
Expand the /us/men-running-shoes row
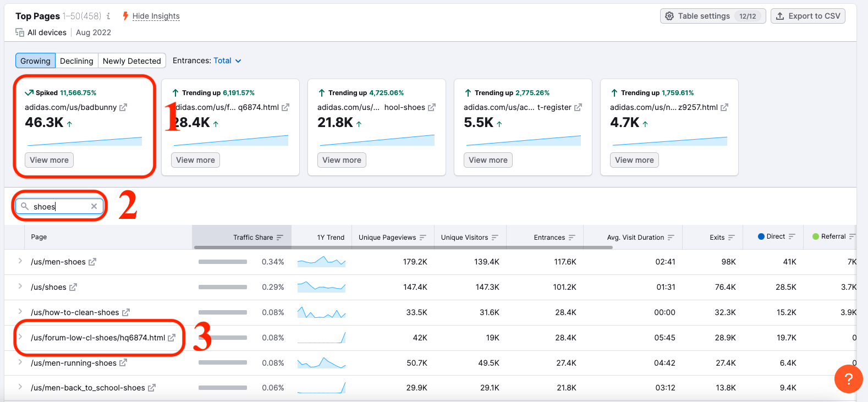point(20,362)
